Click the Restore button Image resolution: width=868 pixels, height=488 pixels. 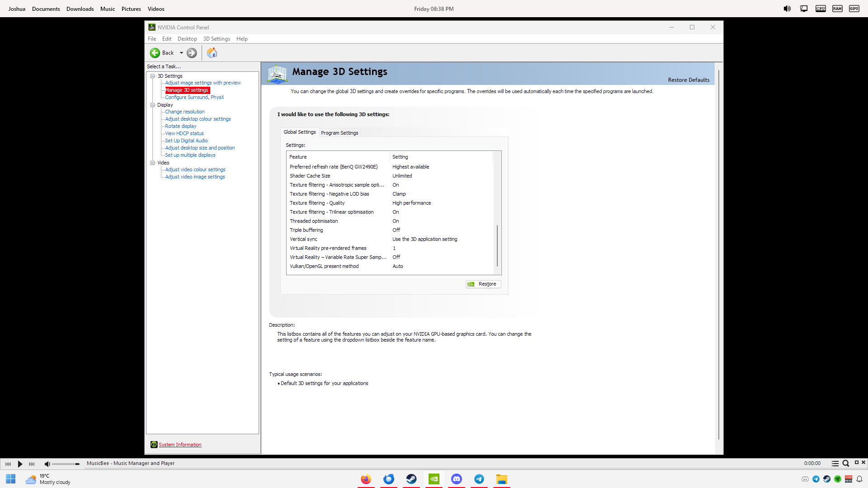pos(483,284)
